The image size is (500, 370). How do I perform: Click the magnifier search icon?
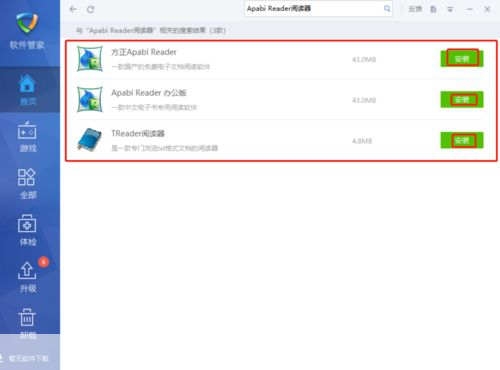click(387, 9)
